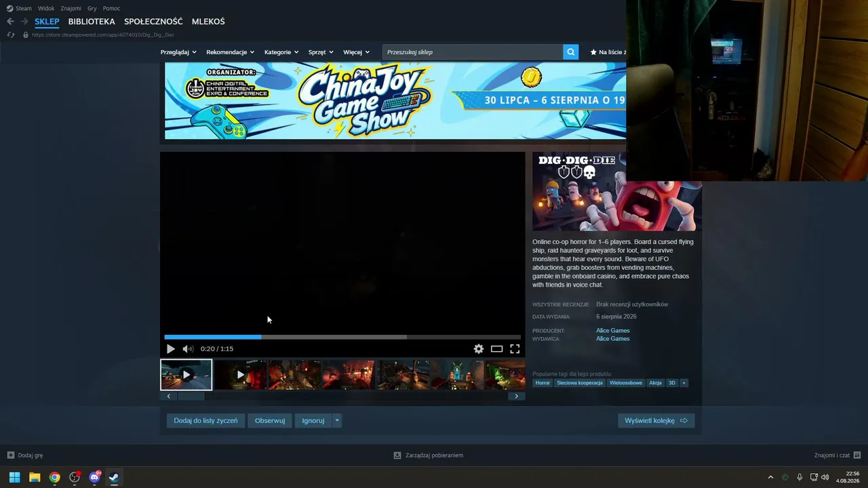
Task: Click the ChinaJoy Game Show banner
Action: point(395,101)
